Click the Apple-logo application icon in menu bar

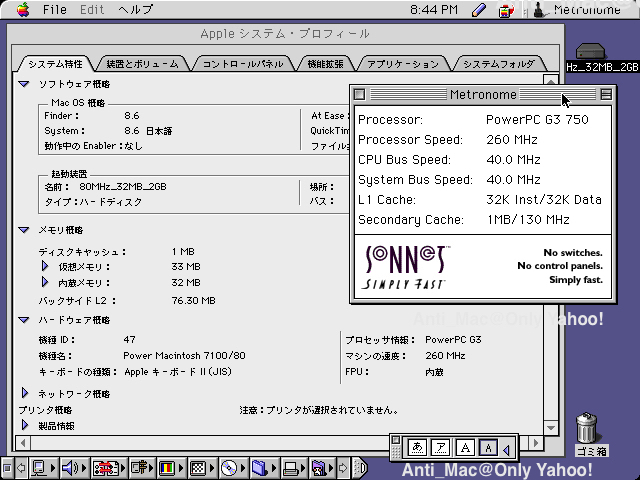coord(506,10)
